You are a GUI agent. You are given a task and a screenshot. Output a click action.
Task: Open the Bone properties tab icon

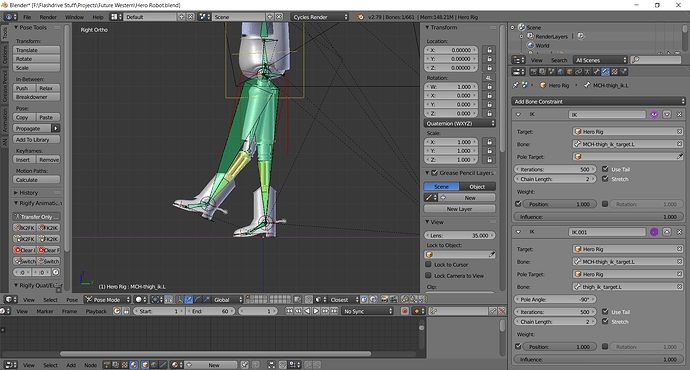point(596,72)
